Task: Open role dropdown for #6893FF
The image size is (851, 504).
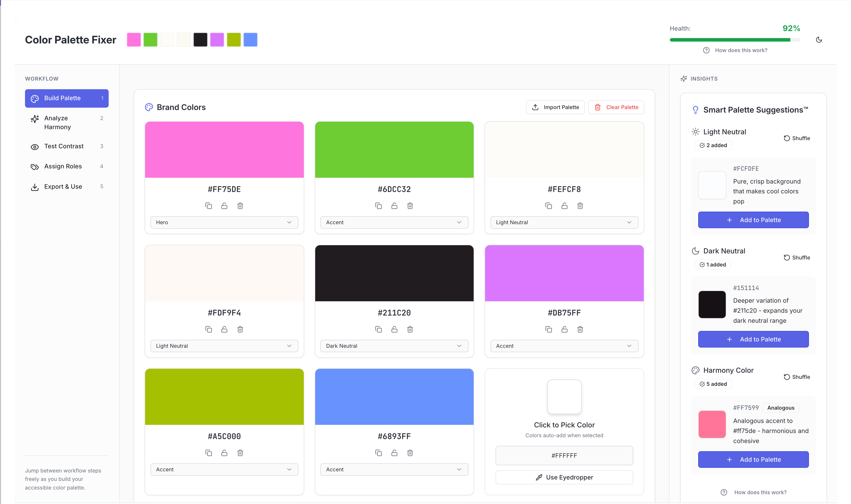Action: click(x=394, y=470)
